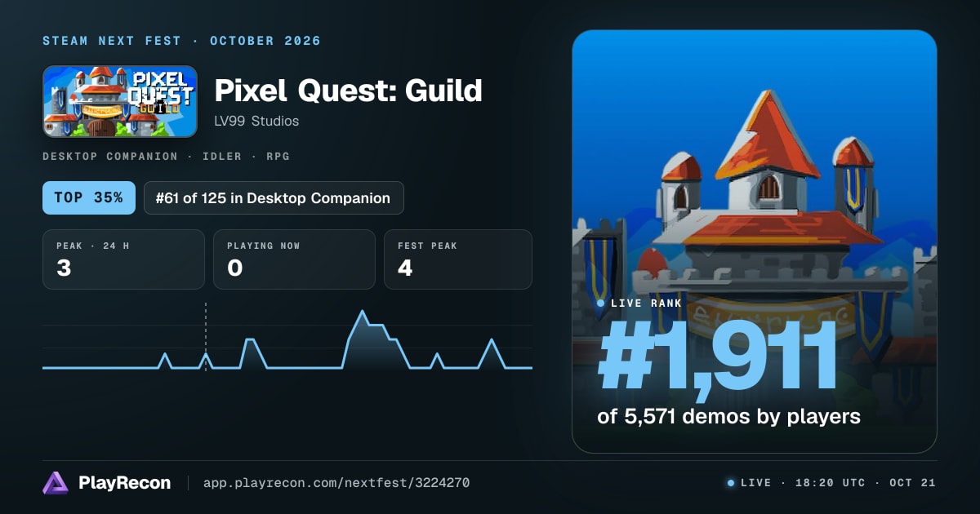Screen dimensions: 980x514
Task: Click the #61 of 125 in Desktop Companion badge
Action: (x=274, y=198)
